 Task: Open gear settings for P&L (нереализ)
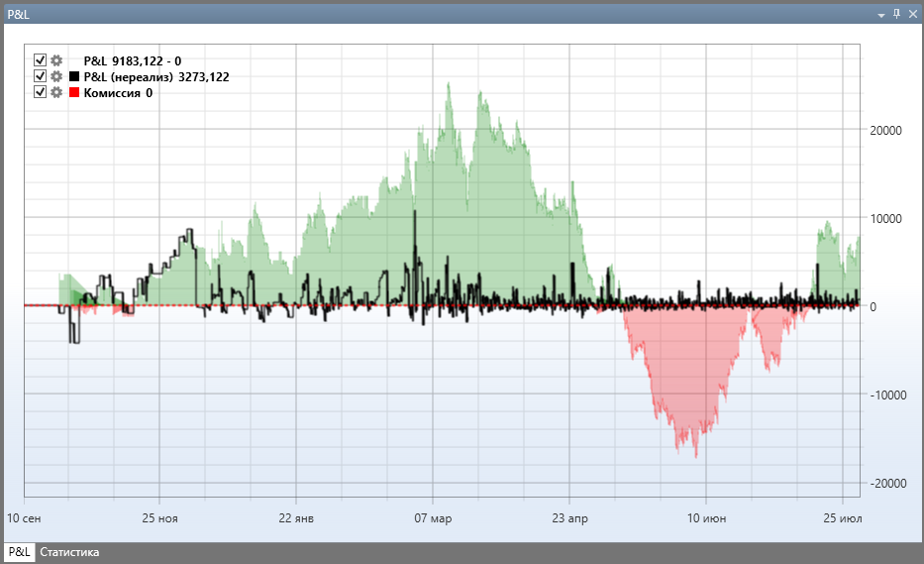(56, 76)
